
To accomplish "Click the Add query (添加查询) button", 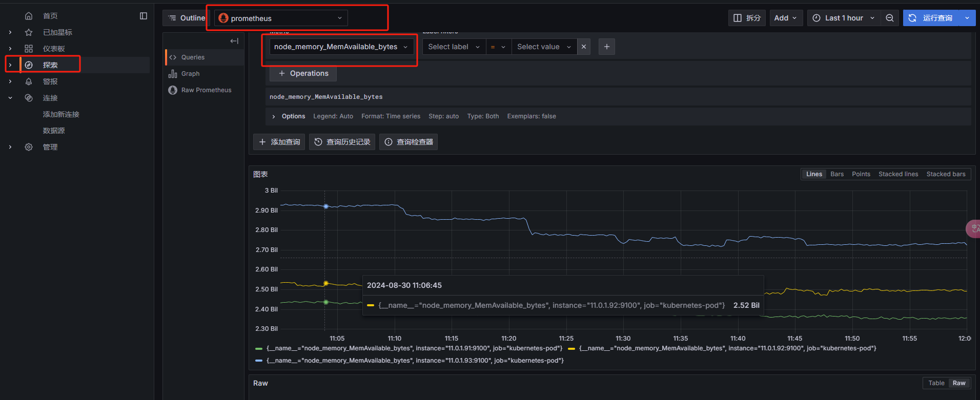I will click(279, 142).
